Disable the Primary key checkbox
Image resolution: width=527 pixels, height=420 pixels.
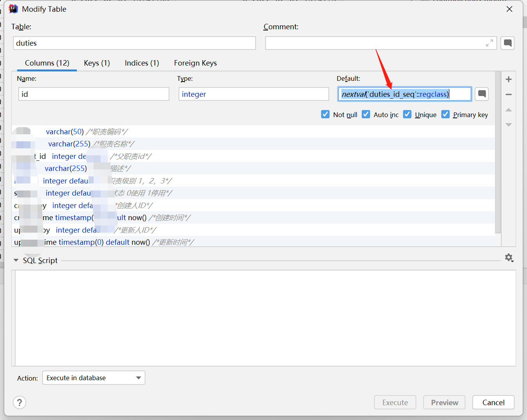click(x=445, y=114)
